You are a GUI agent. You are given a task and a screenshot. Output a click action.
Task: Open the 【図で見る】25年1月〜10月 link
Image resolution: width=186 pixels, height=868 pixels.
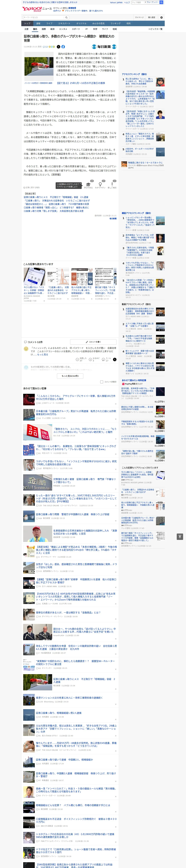click(80, 83)
